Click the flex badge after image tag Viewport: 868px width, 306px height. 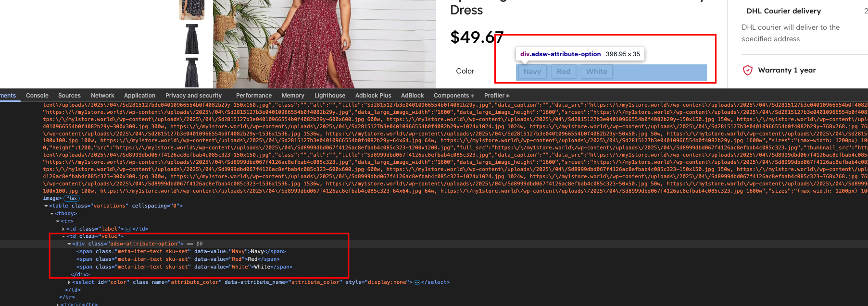tap(72, 198)
